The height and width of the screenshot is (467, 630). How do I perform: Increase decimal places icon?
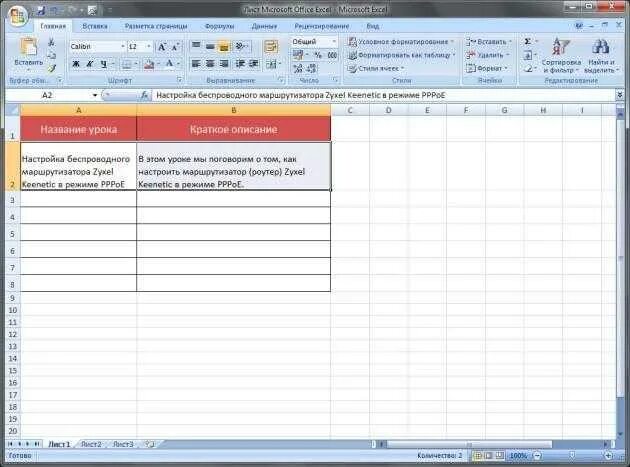point(298,68)
